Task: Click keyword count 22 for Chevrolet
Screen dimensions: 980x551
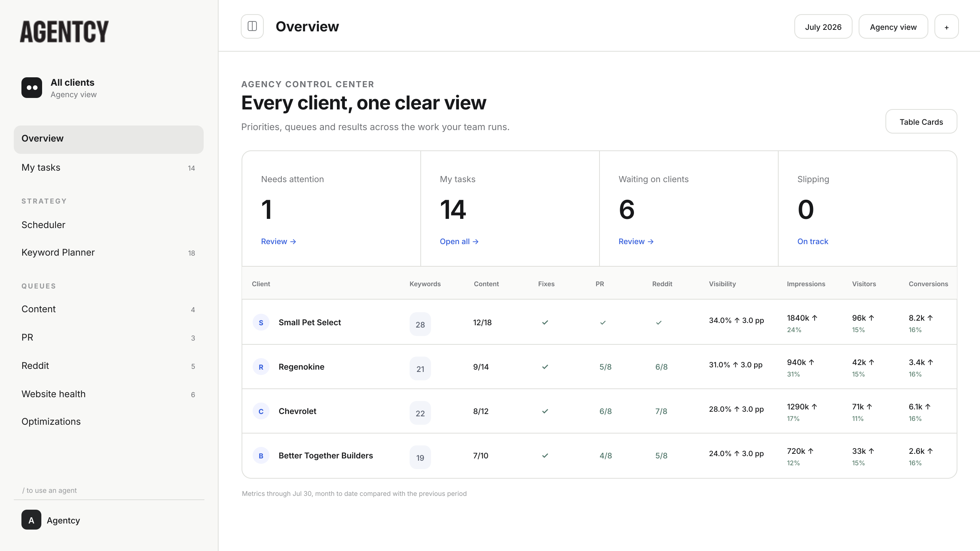Action: click(420, 413)
